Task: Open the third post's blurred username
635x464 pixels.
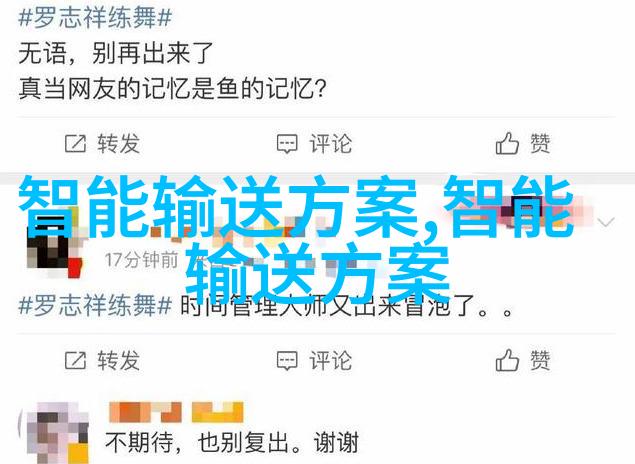Action: coord(176,412)
